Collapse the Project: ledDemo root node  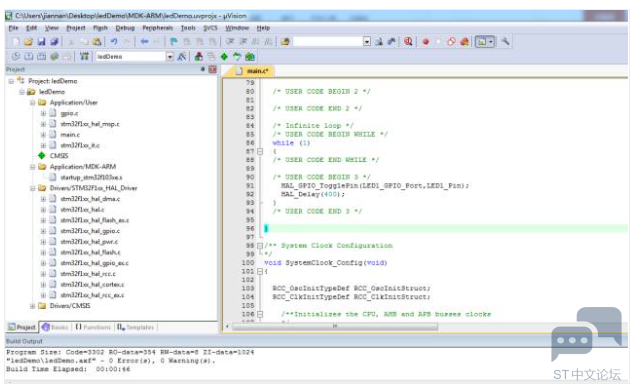coord(11,81)
